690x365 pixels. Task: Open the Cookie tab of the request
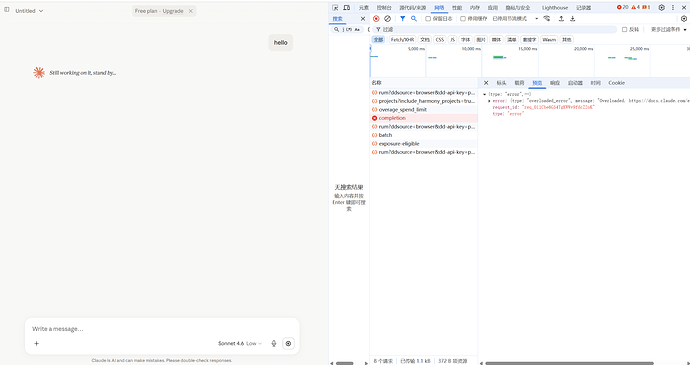point(617,83)
